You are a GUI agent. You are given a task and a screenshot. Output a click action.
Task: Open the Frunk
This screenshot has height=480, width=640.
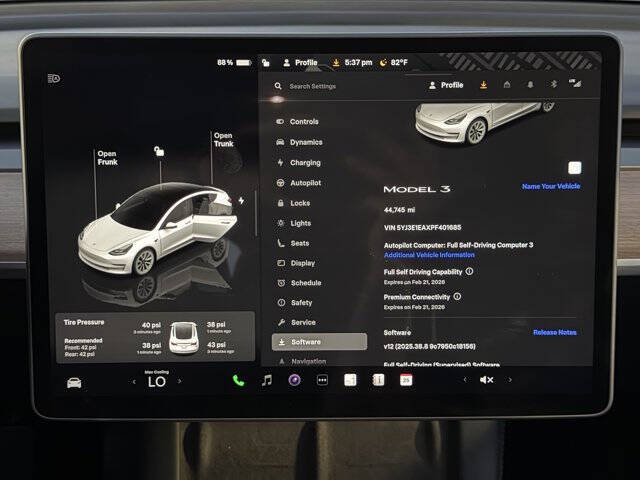(x=107, y=158)
